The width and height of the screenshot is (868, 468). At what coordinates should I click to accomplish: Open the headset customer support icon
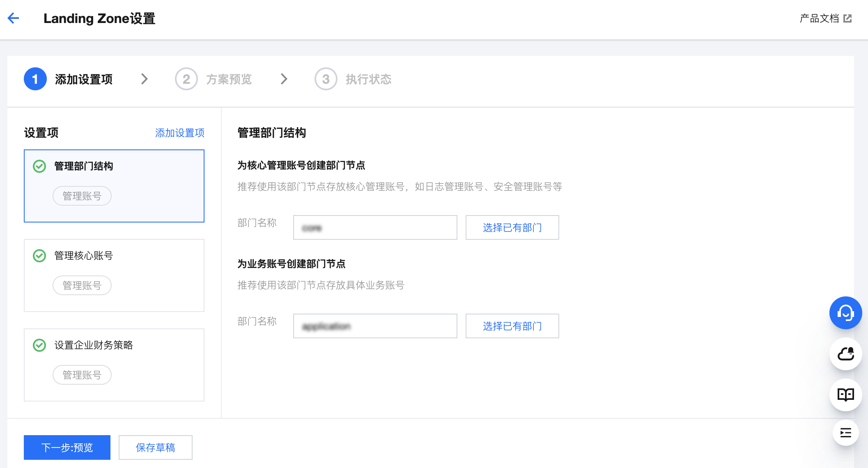pos(845,313)
